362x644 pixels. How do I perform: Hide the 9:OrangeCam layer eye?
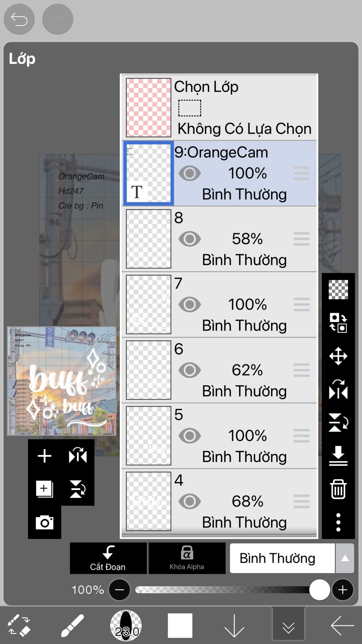pos(189,173)
